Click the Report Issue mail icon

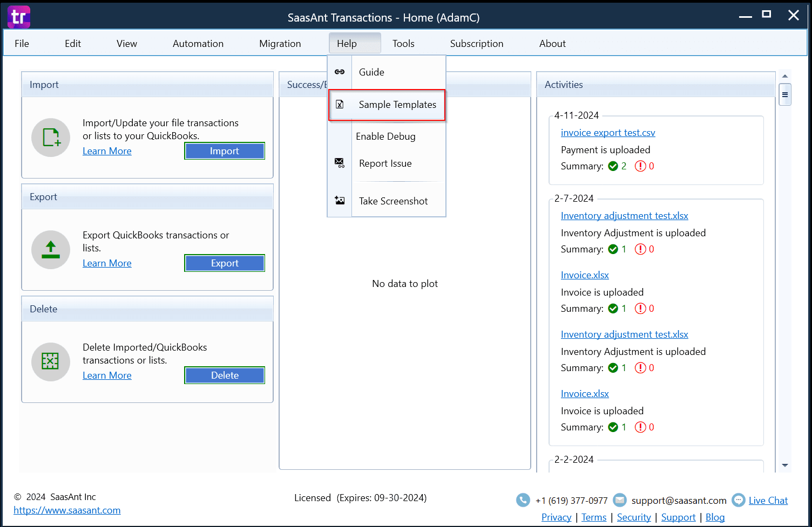(x=340, y=163)
